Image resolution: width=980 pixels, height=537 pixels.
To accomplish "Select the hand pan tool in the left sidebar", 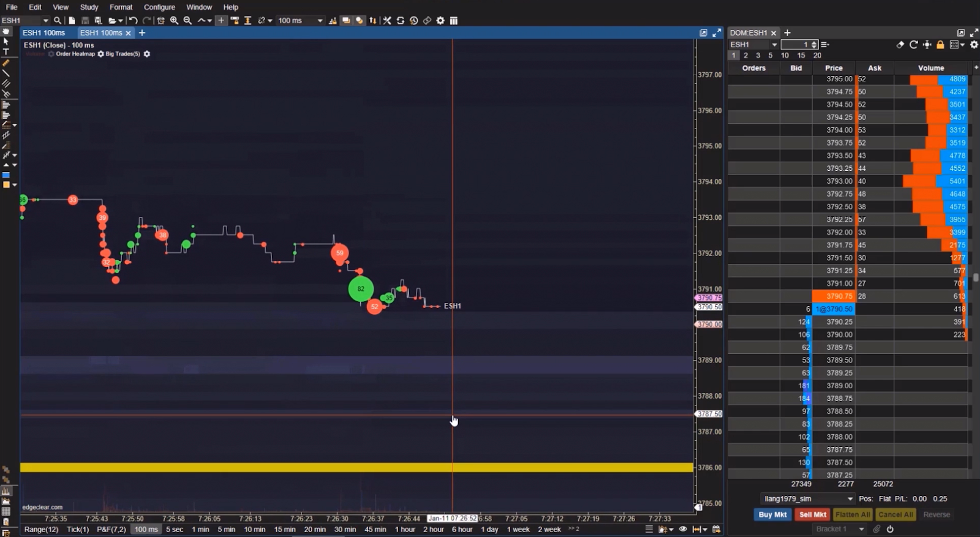I will pos(6,31).
